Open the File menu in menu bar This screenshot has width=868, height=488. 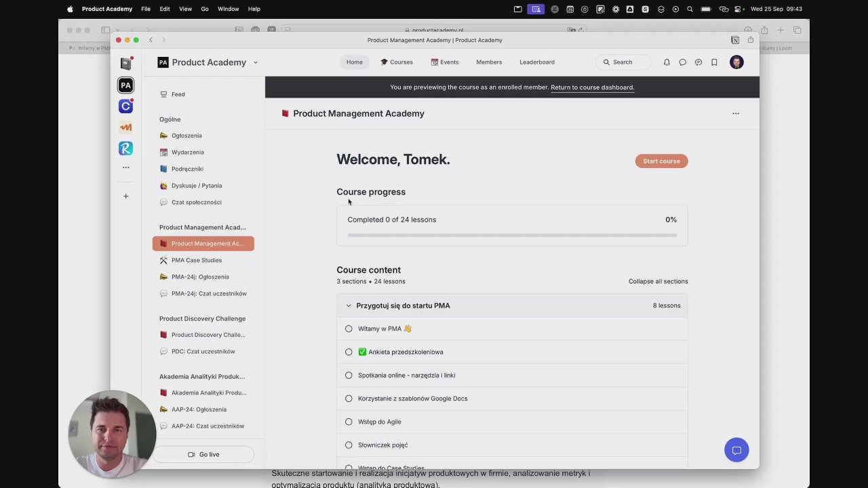(146, 9)
